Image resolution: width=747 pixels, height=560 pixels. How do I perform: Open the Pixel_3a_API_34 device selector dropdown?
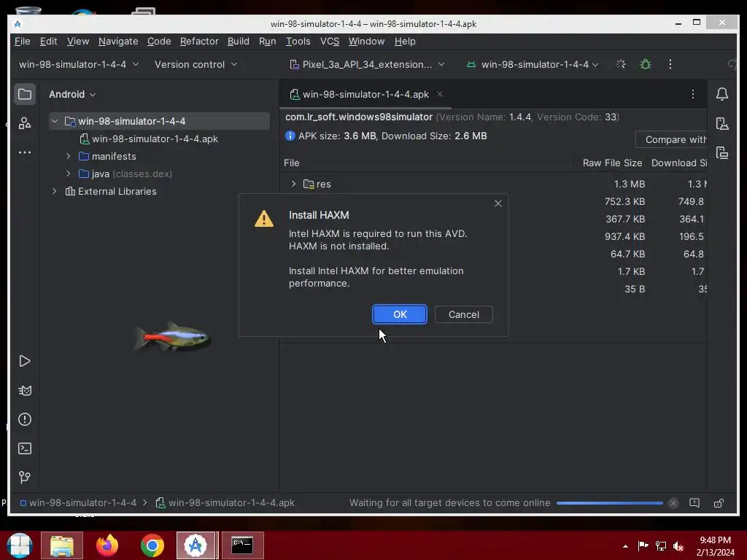coord(367,64)
